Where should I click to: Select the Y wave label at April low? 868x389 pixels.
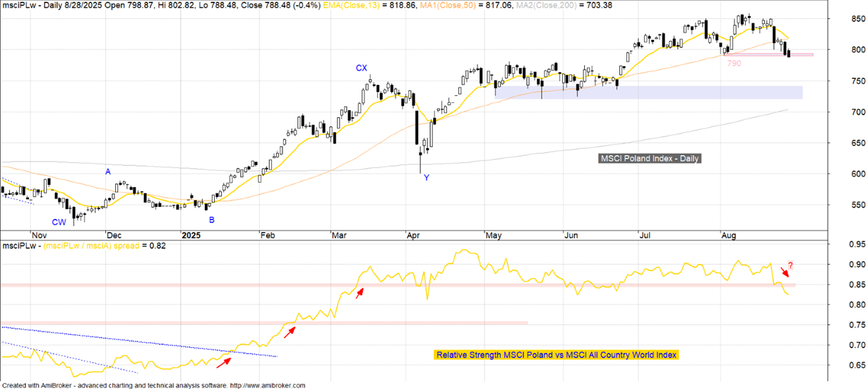tap(426, 178)
